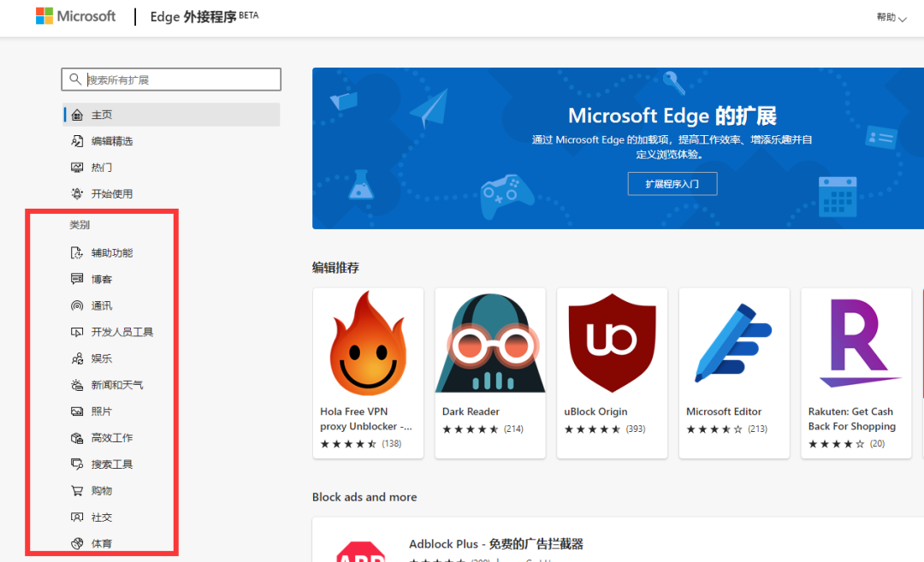Image resolution: width=924 pixels, height=562 pixels.
Task: Click Hola Free VPN proxy Unblocker title
Action: pyautogui.click(x=366, y=419)
